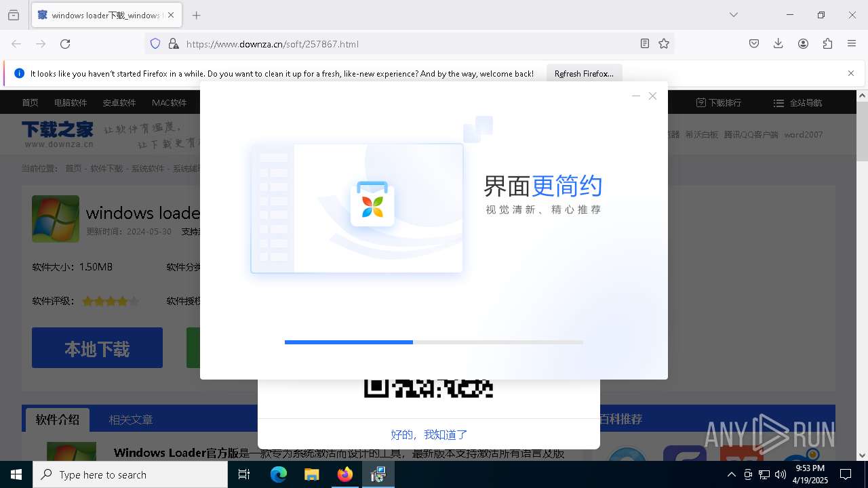Click the installer's app store bag icon

point(372,203)
